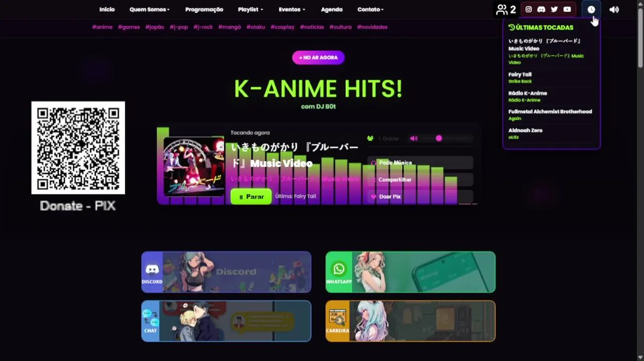Click the Carreira job icon on banner
Screen dimensions: 644x361
click(338, 318)
